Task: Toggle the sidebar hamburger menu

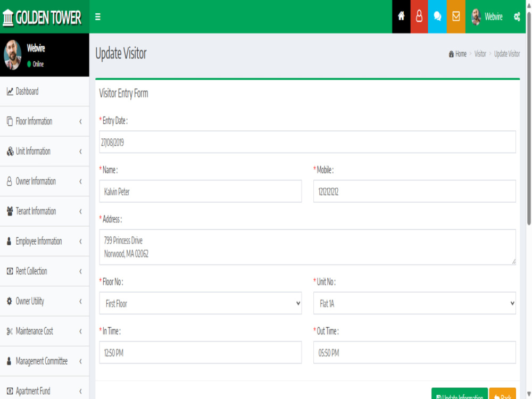Action: click(98, 16)
